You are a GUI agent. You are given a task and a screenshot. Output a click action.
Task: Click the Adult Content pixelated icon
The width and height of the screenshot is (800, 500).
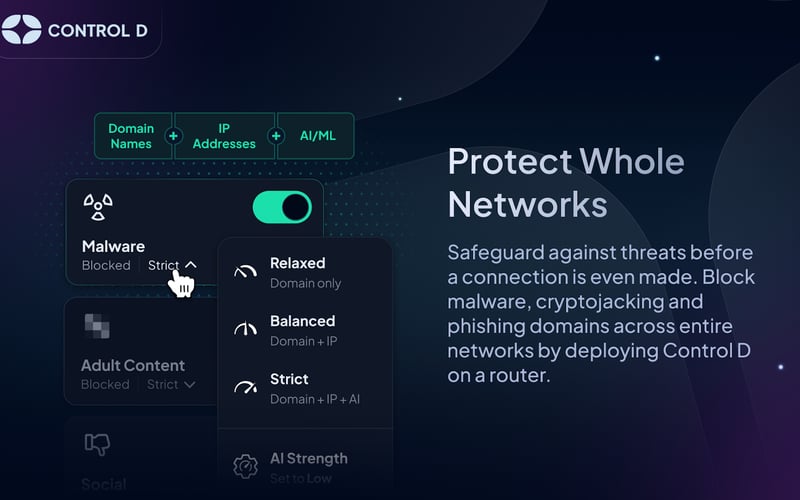[x=97, y=325]
